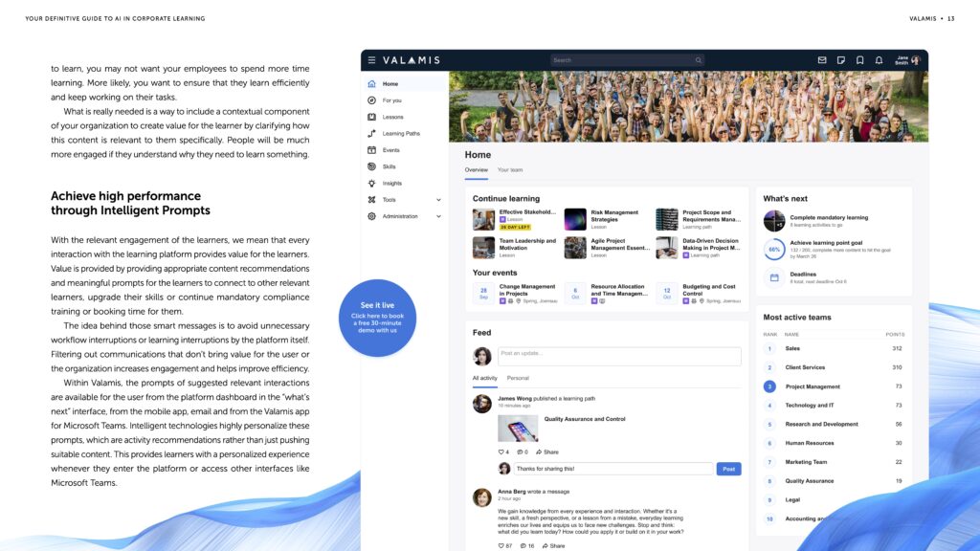This screenshot has width=980, height=551.
Task: Click the Achieve learning point goal text
Action: [x=826, y=242]
